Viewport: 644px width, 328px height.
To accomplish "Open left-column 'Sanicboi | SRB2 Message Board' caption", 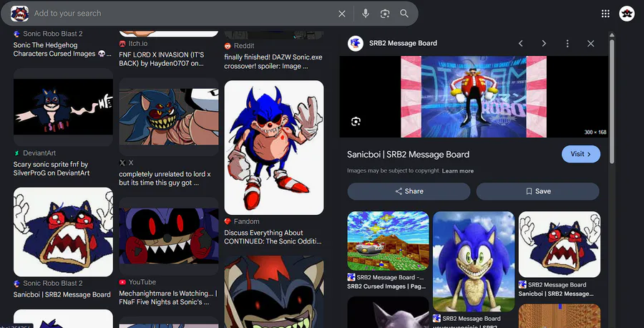I will click(x=62, y=295).
